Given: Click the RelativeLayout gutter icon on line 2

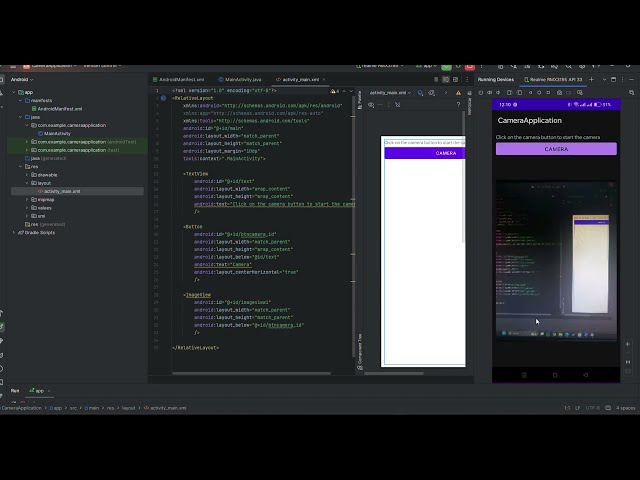Looking at the screenshot, I should coord(163,98).
